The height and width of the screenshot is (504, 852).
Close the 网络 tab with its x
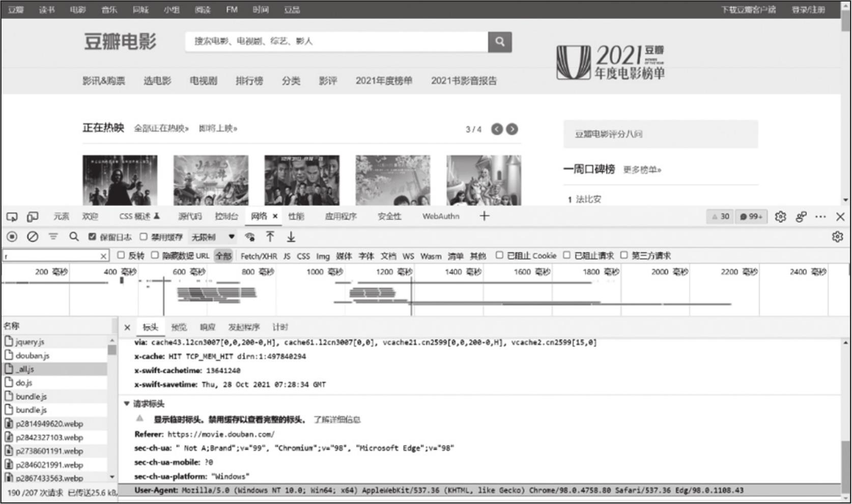275,216
